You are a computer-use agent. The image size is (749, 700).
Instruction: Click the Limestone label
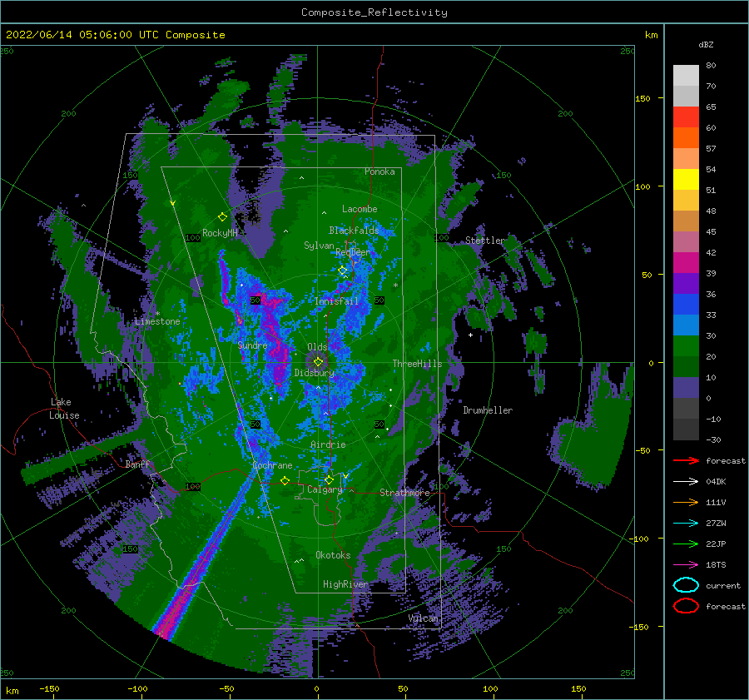pyautogui.click(x=157, y=321)
